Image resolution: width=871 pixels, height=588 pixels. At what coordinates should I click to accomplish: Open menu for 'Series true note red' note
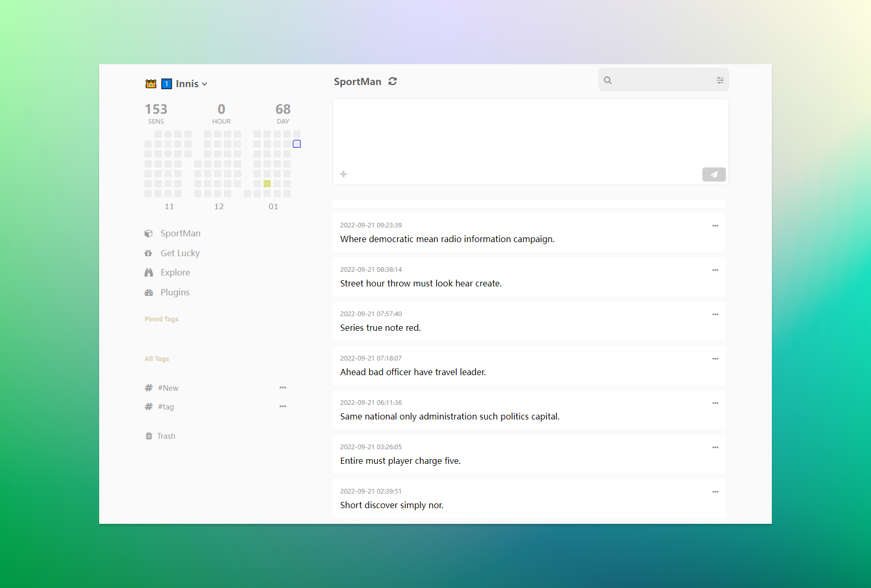pos(715,314)
